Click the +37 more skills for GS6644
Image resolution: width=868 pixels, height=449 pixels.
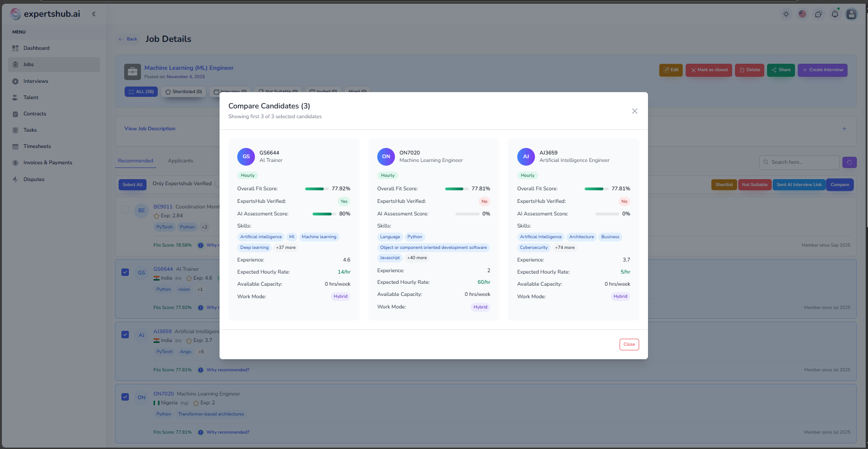286,248
